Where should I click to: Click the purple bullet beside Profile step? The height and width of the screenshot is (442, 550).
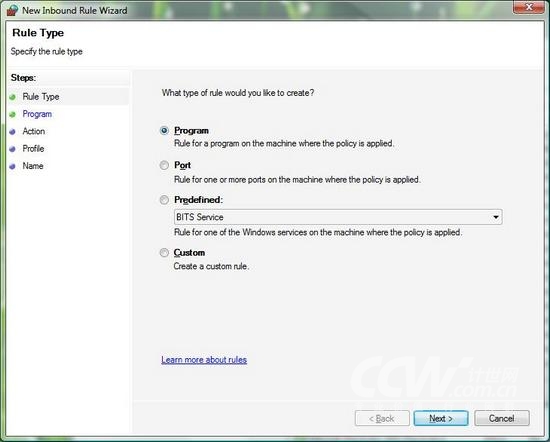tap(13, 149)
